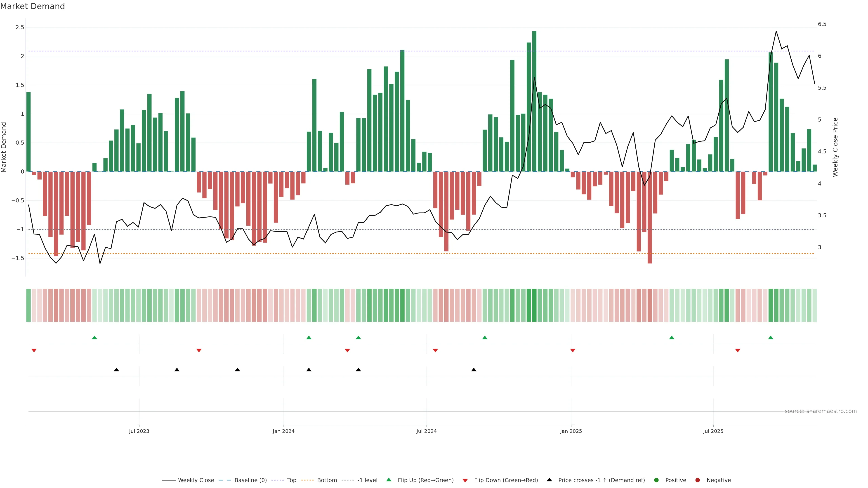This screenshot has height=488, width=868.
Task: Click the first black price-cross triangle before Jul 2023
Action: pyautogui.click(x=116, y=370)
